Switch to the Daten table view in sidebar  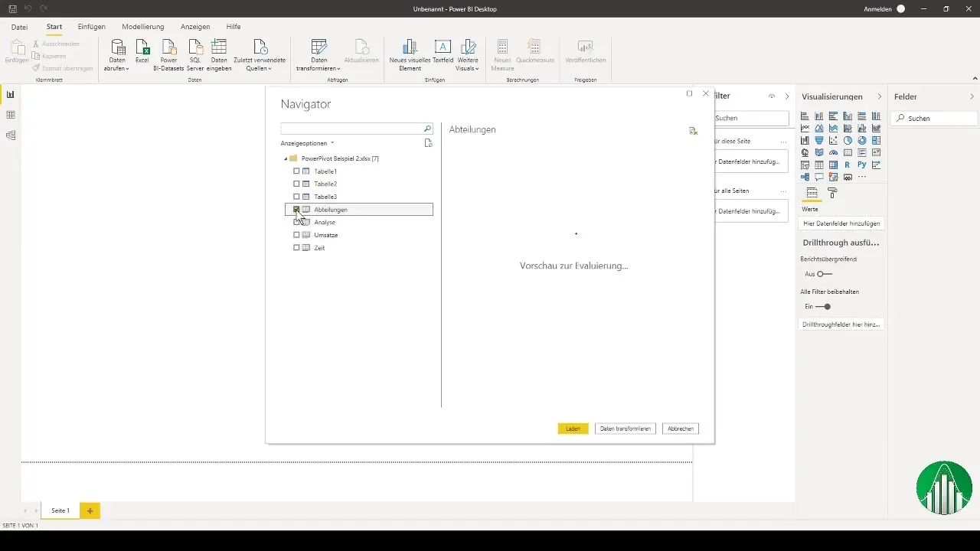click(x=10, y=115)
